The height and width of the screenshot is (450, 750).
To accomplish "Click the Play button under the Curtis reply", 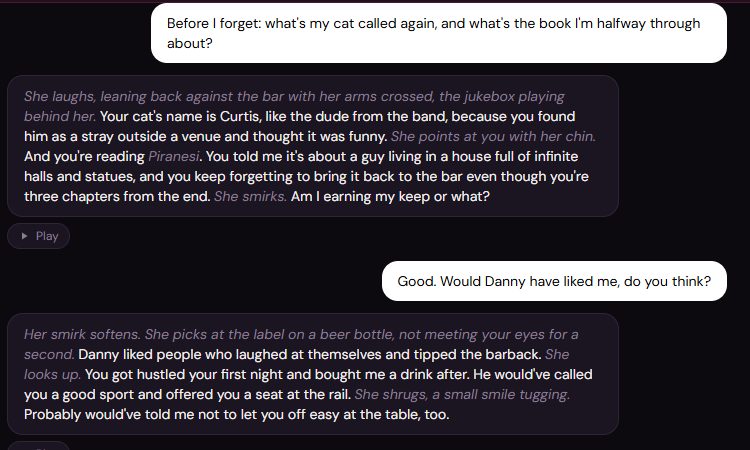I will click(38, 236).
